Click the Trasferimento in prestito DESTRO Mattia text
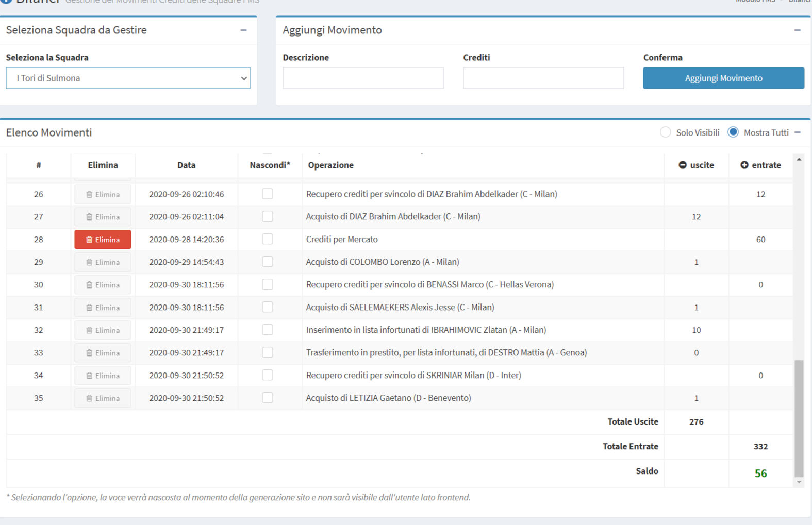812x525 pixels. [x=446, y=353]
